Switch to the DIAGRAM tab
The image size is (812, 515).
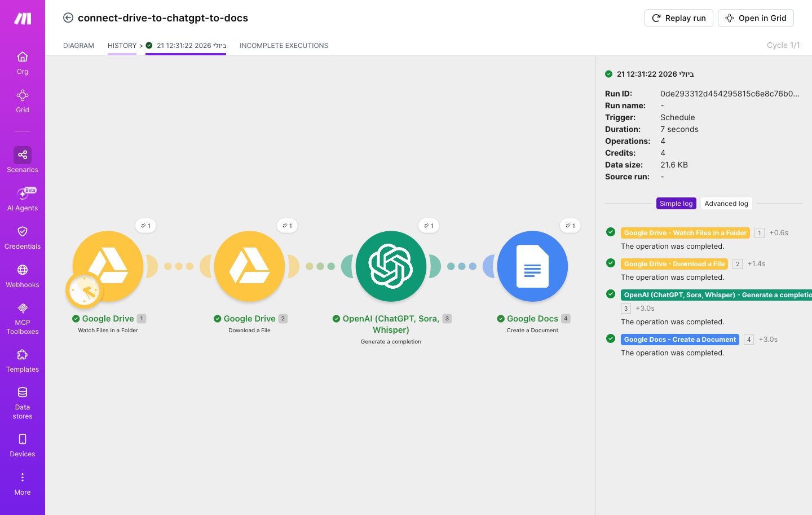(x=78, y=46)
